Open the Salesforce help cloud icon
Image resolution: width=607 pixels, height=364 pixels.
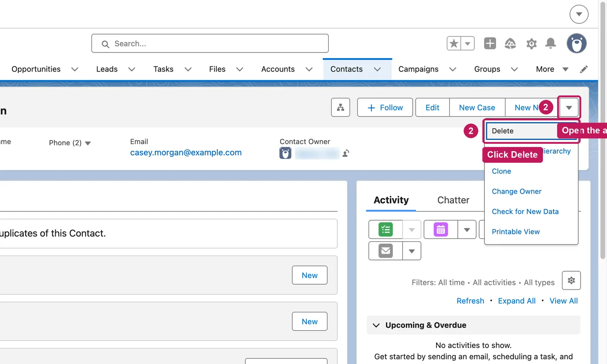[510, 43]
